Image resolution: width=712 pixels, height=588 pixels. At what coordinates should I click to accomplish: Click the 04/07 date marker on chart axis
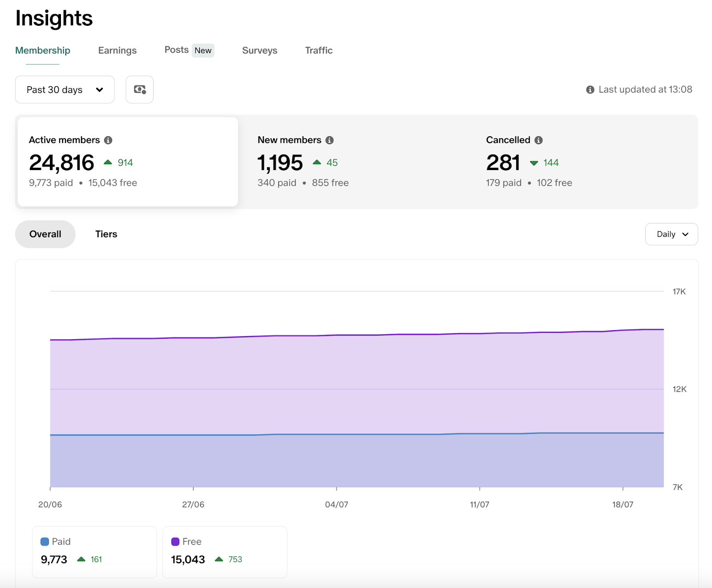click(336, 504)
